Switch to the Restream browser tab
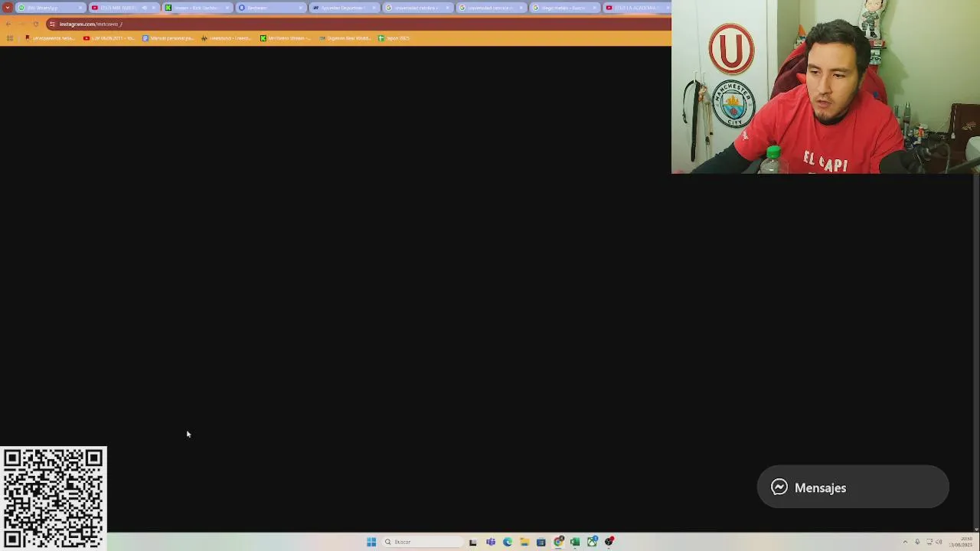Viewport: 980px width, 551px height. (x=271, y=8)
